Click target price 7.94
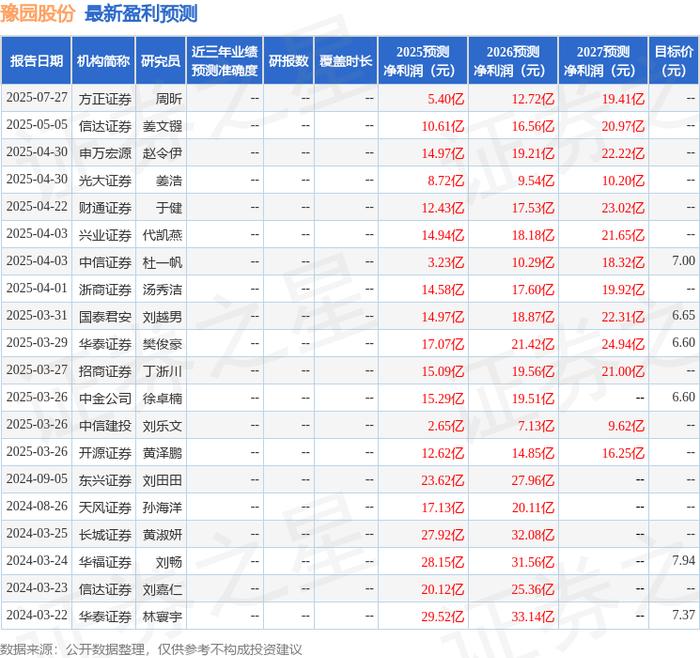Image resolution: width=700 pixels, height=658 pixels. point(683,560)
